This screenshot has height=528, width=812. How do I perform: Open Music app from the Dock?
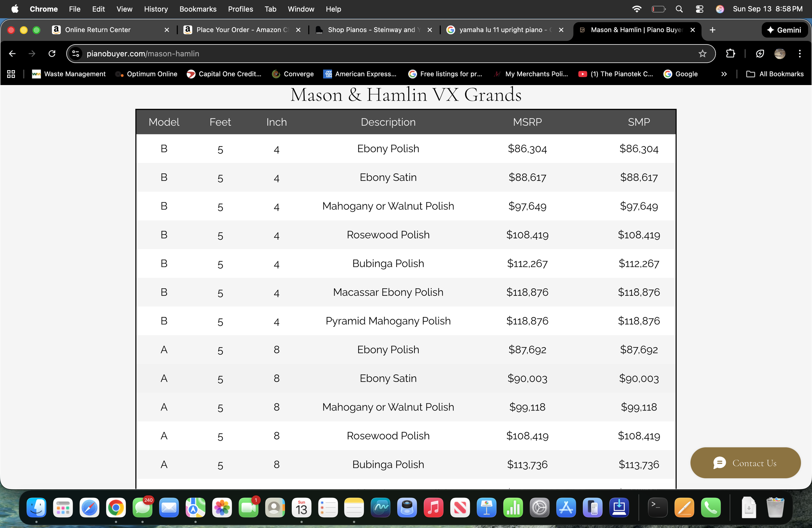433,508
